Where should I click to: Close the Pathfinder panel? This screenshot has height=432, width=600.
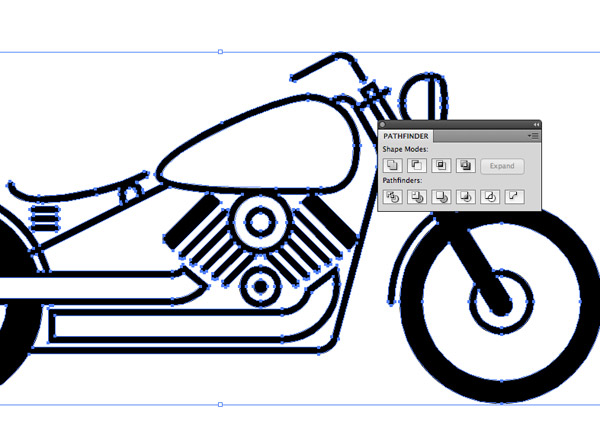coord(382,125)
